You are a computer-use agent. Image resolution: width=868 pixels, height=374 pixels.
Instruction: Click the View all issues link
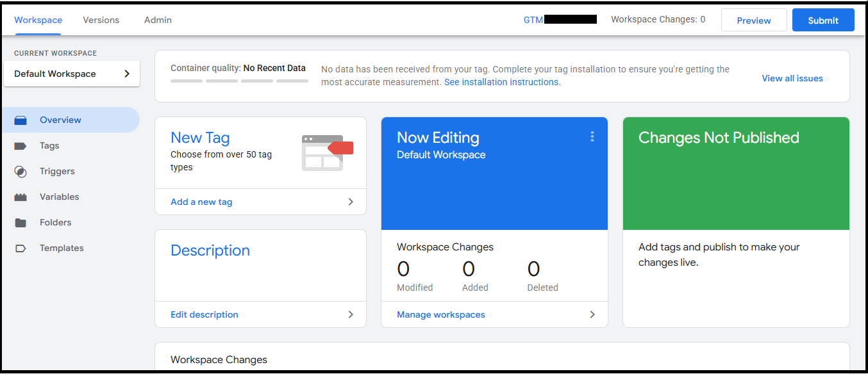[x=792, y=78]
